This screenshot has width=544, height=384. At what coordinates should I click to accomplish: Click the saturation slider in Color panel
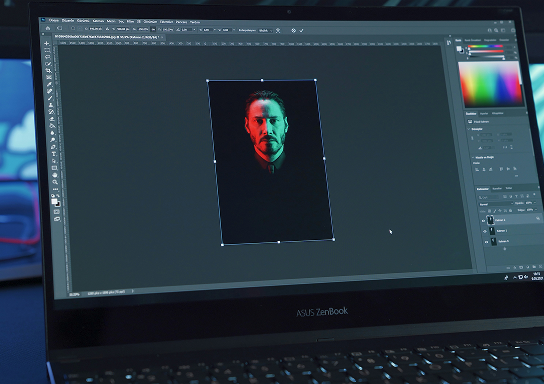pyautogui.click(x=486, y=51)
